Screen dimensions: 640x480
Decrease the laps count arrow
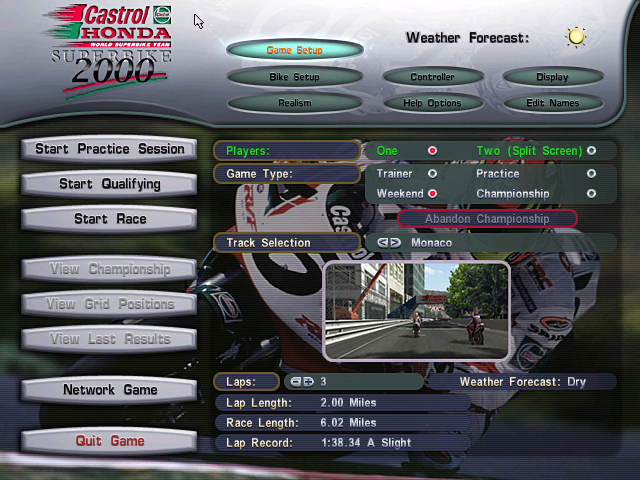(296, 382)
